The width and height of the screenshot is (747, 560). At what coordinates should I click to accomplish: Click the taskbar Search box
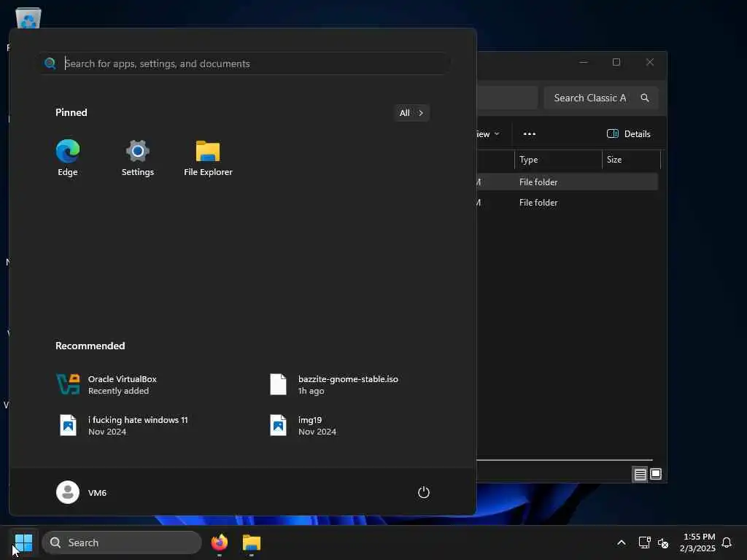(x=122, y=542)
